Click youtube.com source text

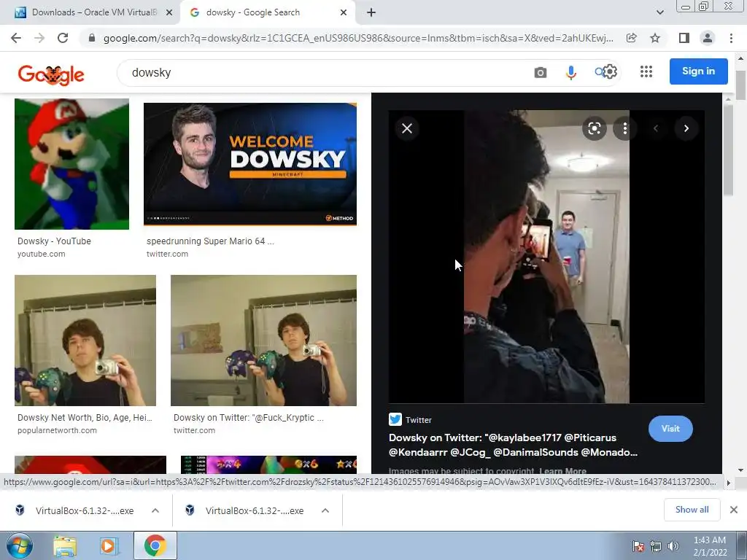point(42,254)
